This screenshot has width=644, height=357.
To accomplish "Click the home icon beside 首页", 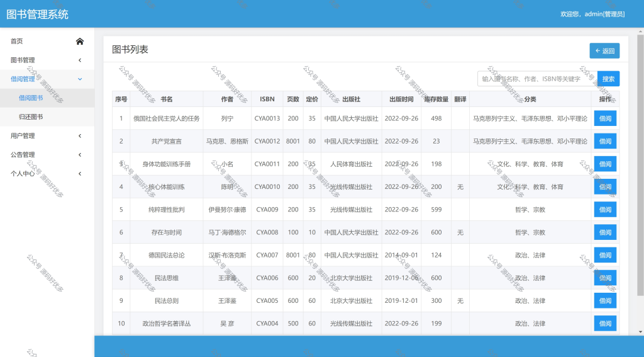I will tap(80, 41).
